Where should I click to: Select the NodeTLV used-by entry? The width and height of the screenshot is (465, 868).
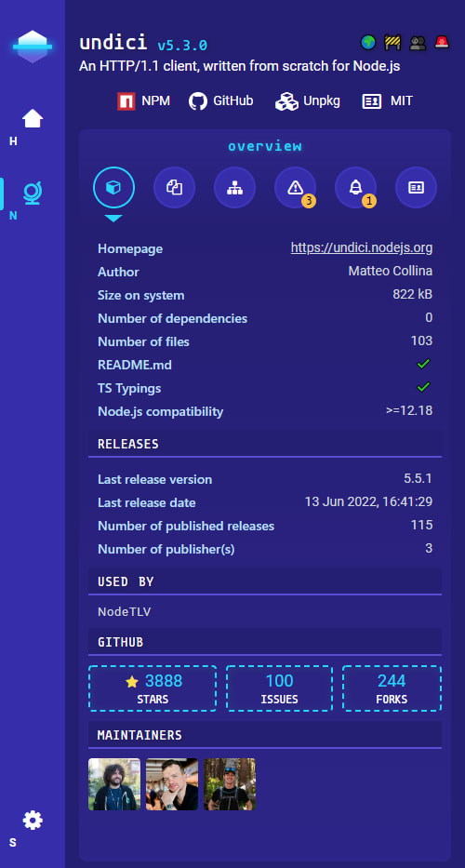coord(125,612)
